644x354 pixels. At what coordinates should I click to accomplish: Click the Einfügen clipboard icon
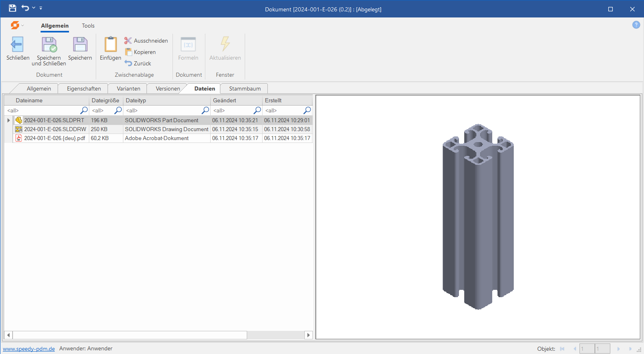pos(110,44)
